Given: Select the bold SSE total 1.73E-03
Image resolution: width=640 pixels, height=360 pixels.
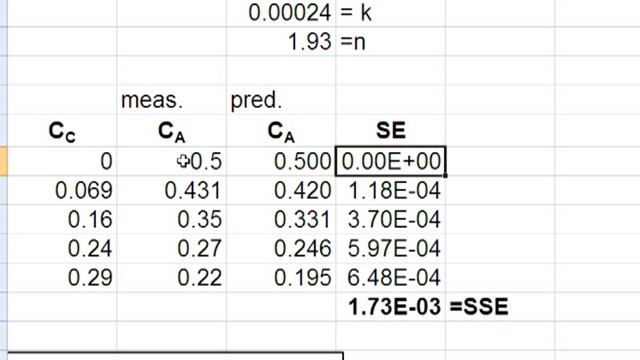Looking at the screenshot, I should point(390,307).
